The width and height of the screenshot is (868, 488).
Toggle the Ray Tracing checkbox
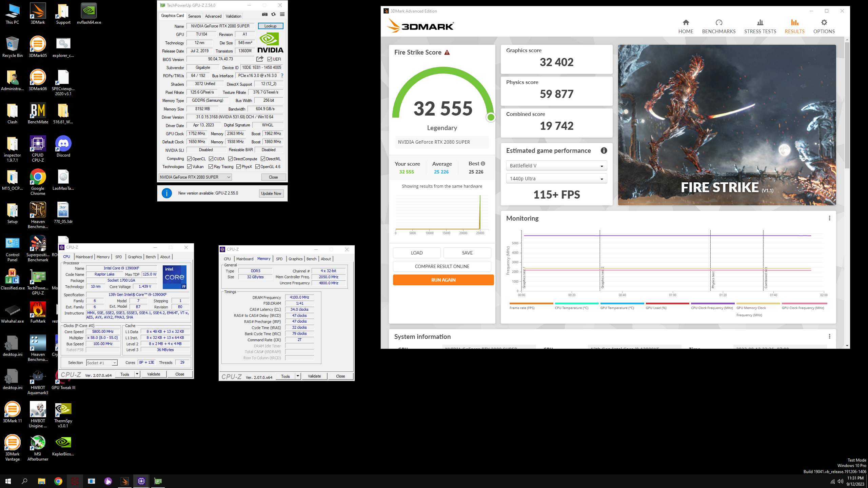[x=211, y=167]
